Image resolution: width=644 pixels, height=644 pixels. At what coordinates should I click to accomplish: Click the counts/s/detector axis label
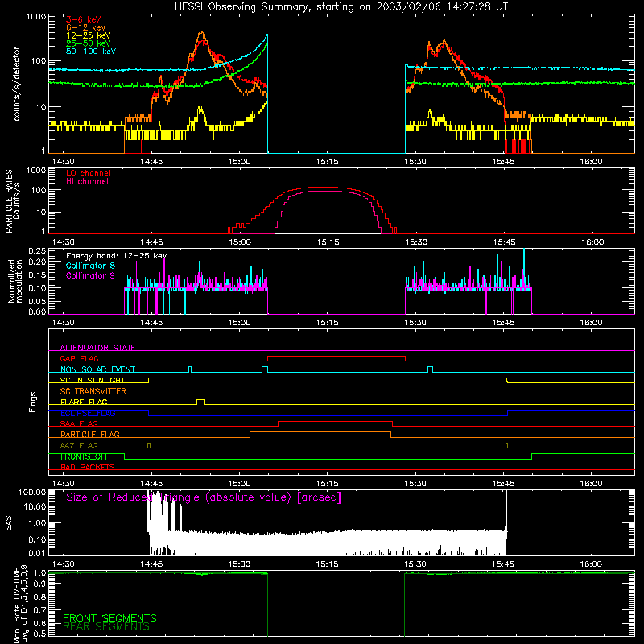[17, 84]
